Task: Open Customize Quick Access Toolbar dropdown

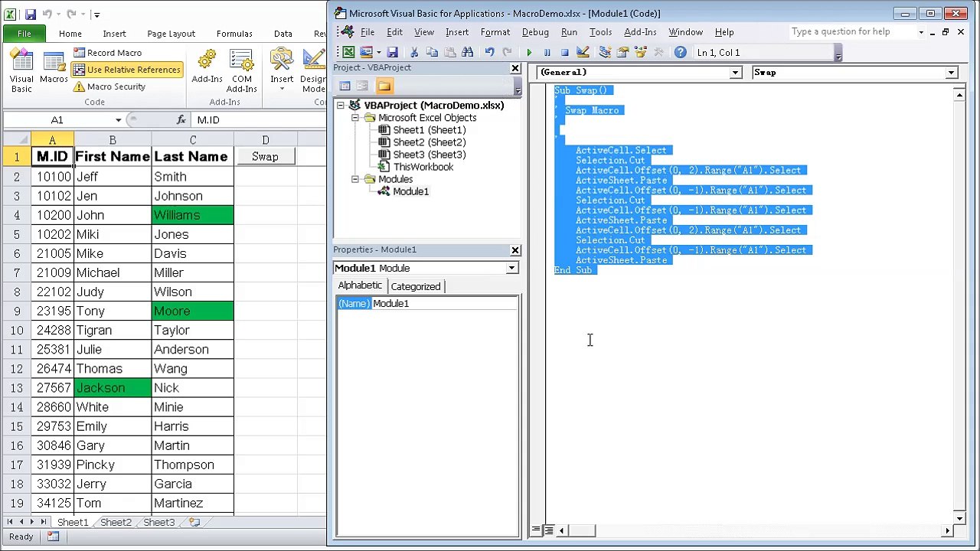Action: [x=96, y=15]
